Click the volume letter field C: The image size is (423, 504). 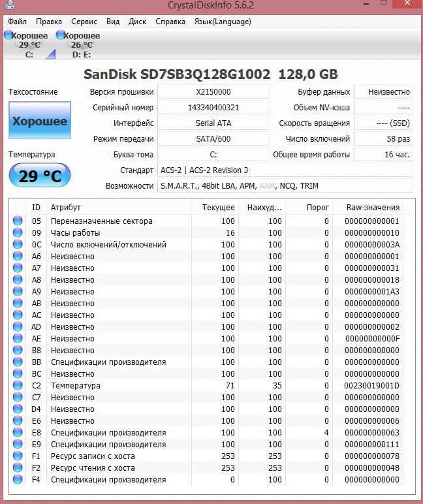213,155
